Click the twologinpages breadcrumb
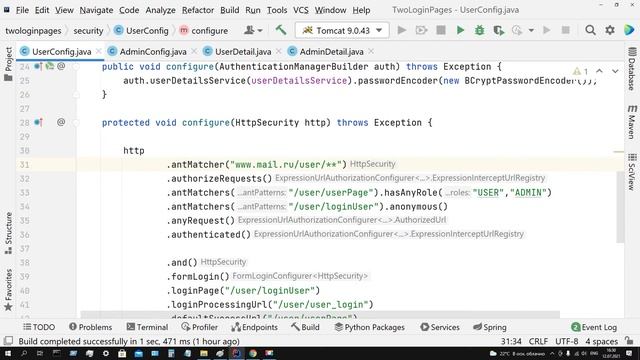 tap(33, 31)
